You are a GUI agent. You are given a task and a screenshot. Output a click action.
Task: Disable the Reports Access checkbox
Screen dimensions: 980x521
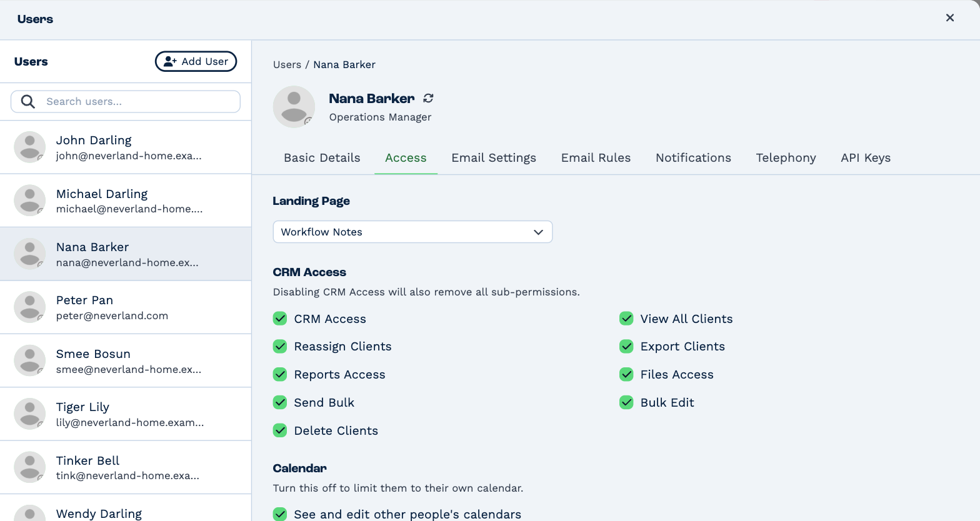click(280, 374)
